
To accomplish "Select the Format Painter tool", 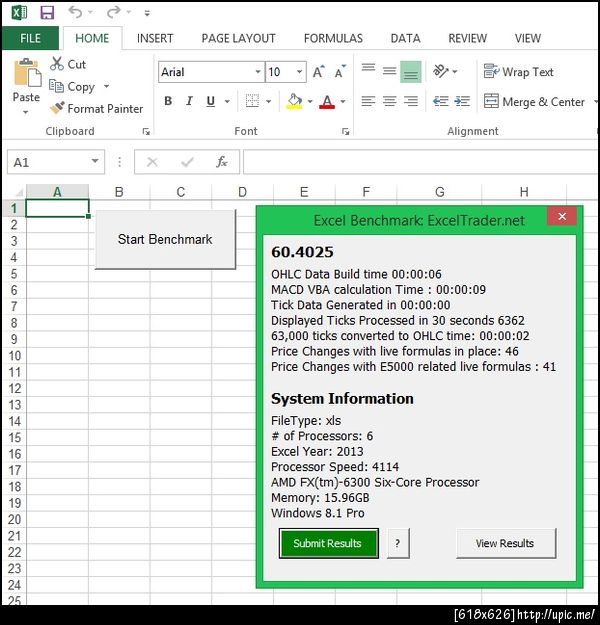I will click(96, 108).
